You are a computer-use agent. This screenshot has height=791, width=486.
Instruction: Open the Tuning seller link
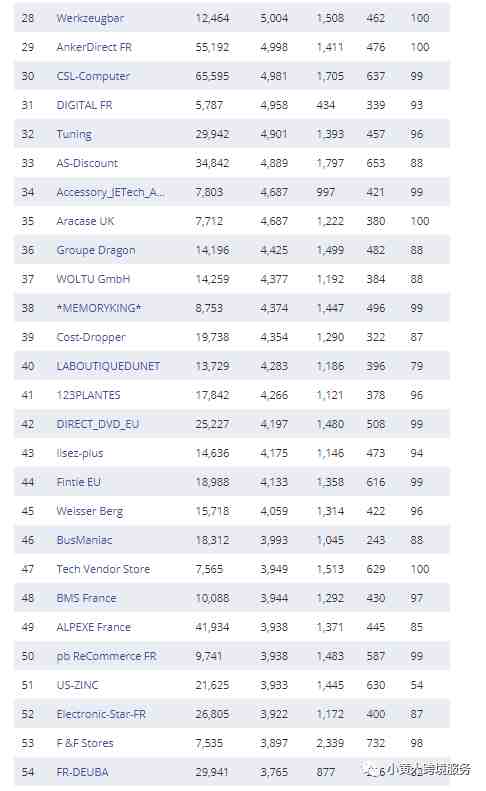(x=74, y=134)
